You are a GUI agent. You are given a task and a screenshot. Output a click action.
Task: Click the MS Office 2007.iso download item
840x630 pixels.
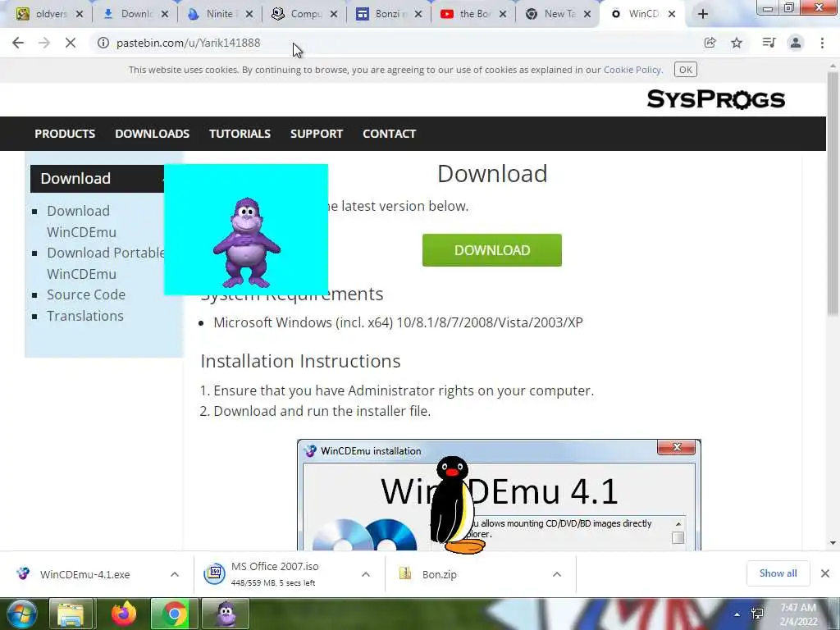click(x=274, y=574)
